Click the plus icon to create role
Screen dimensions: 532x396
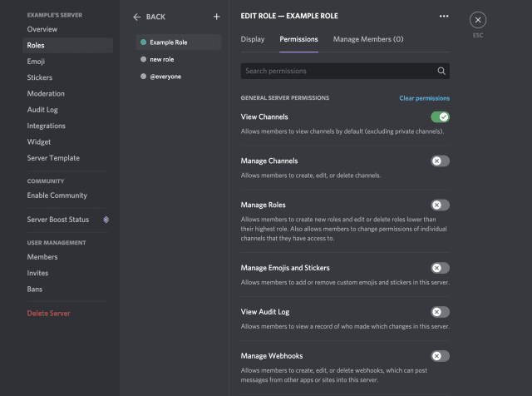coord(216,17)
